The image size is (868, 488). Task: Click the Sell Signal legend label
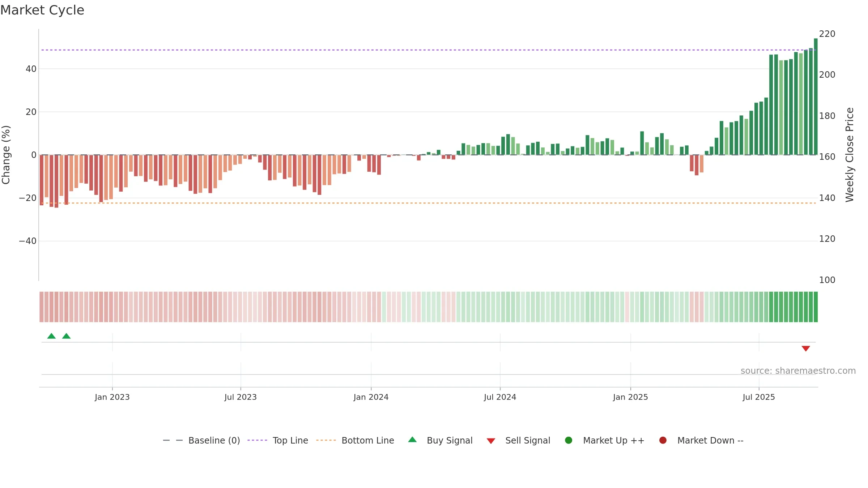pyautogui.click(x=528, y=441)
